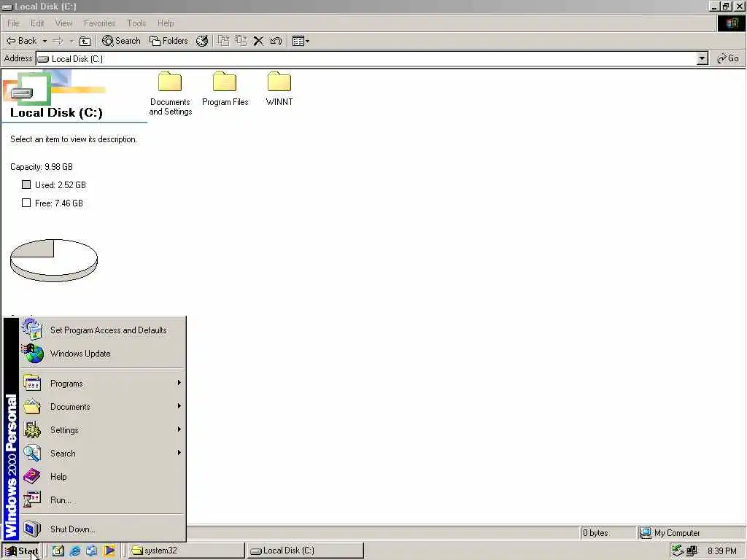
Task: Click the Help book icon in Start menu
Action: pyautogui.click(x=32, y=476)
